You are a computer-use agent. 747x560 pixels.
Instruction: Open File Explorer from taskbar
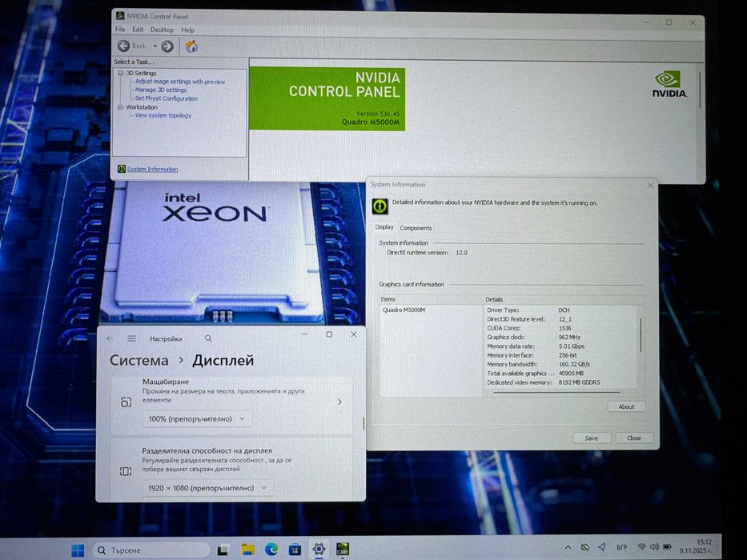click(247, 550)
